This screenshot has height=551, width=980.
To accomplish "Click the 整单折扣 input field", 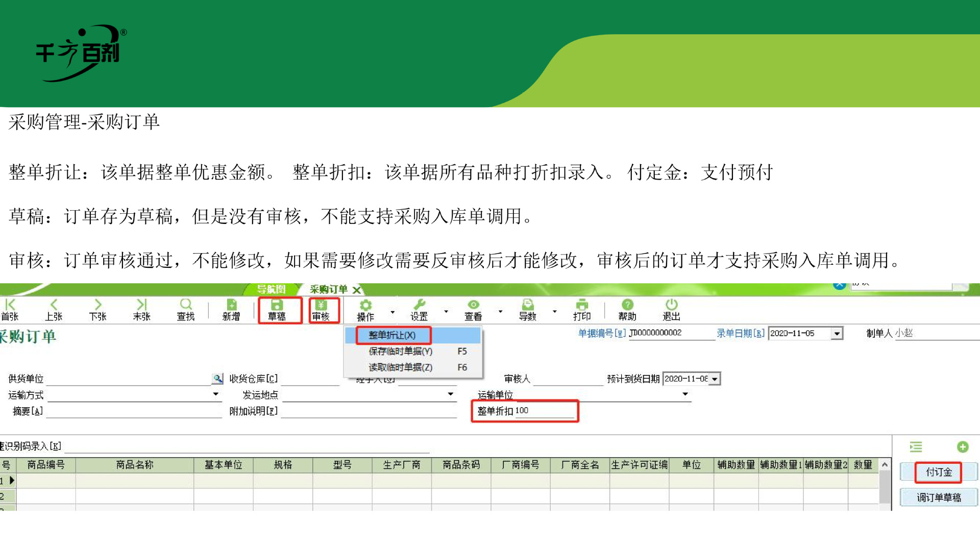I will click(x=544, y=411).
